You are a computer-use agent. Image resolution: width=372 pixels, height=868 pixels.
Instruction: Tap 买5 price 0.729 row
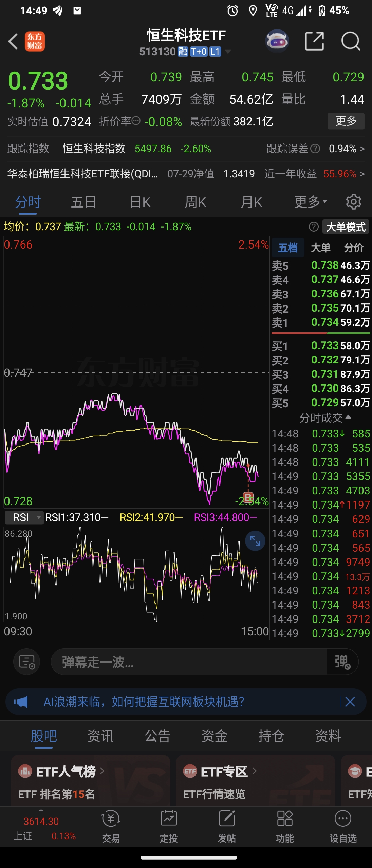click(321, 402)
